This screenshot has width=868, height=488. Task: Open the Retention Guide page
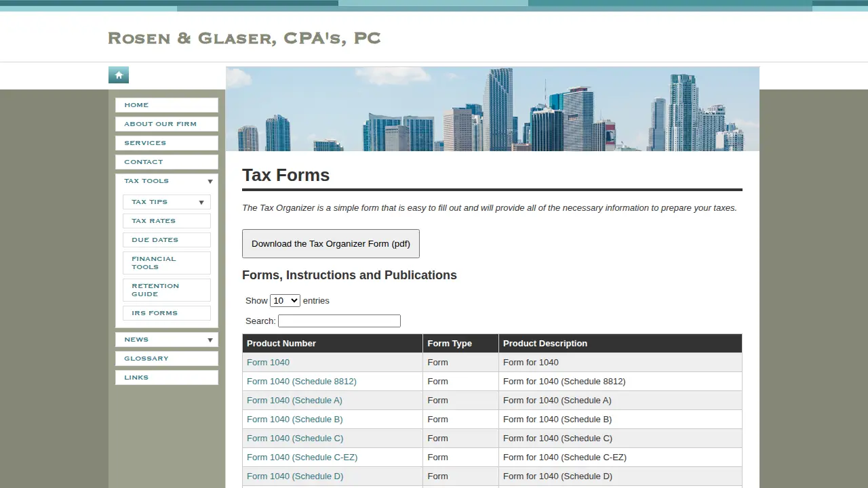pos(167,290)
